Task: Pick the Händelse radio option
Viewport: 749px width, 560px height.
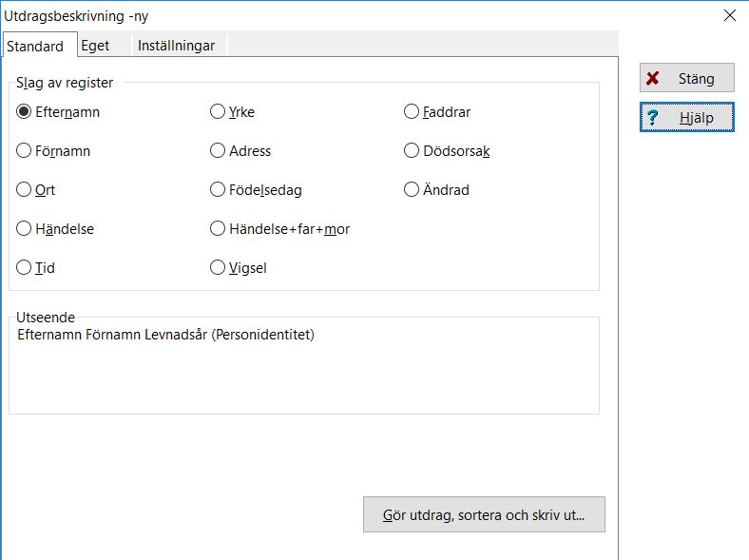Action: point(25,229)
